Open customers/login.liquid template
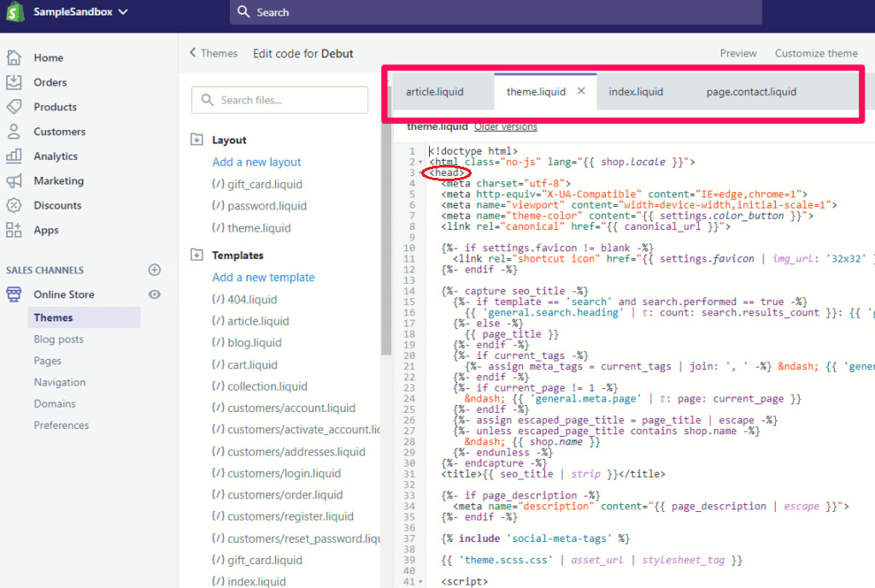The image size is (875, 588). click(276, 473)
